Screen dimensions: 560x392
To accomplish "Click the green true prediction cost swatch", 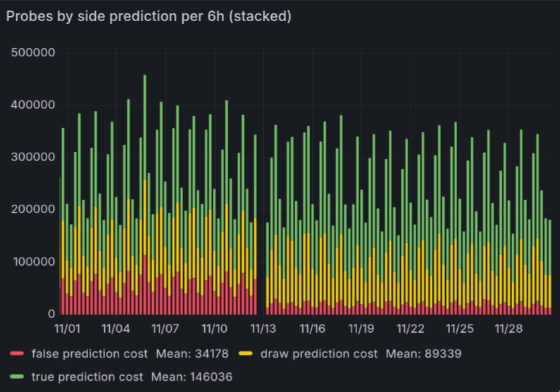I will [18, 377].
